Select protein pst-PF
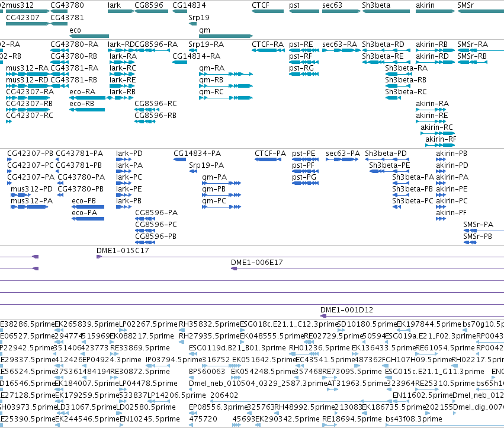Image resolution: width=504 pixels, height=428 pixels. [303, 165]
